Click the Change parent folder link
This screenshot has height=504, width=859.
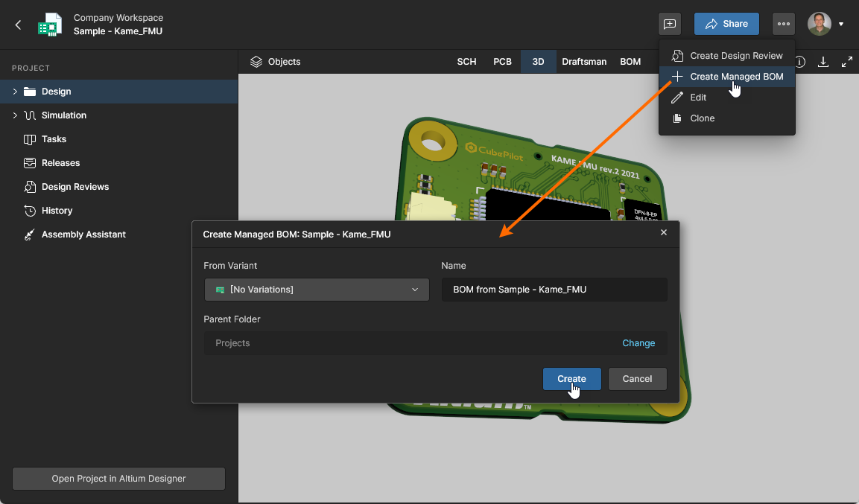tap(638, 343)
